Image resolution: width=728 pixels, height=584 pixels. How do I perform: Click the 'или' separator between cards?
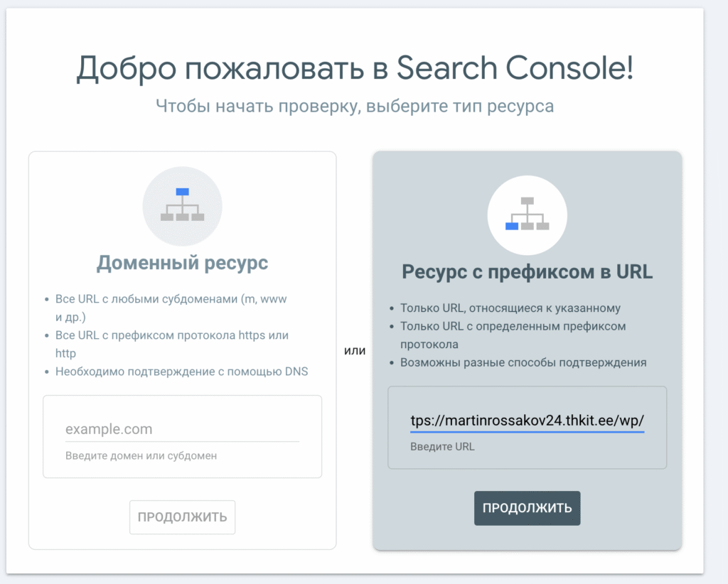(x=354, y=351)
